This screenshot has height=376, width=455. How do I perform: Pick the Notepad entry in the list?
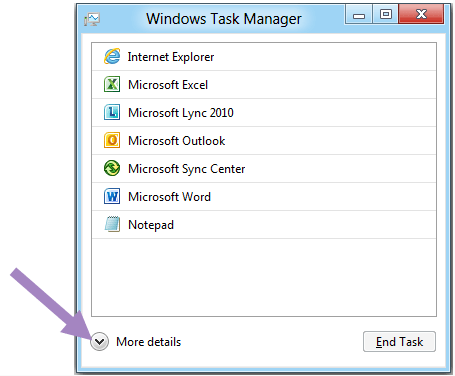click(x=264, y=225)
